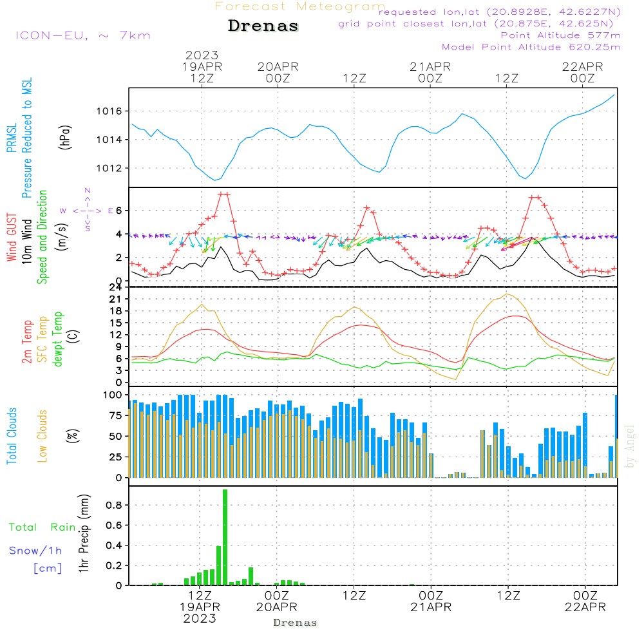Click the Total Rain legend label
Image resolution: width=644 pixels, height=644 pixels.
pyautogui.click(x=43, y=527)
